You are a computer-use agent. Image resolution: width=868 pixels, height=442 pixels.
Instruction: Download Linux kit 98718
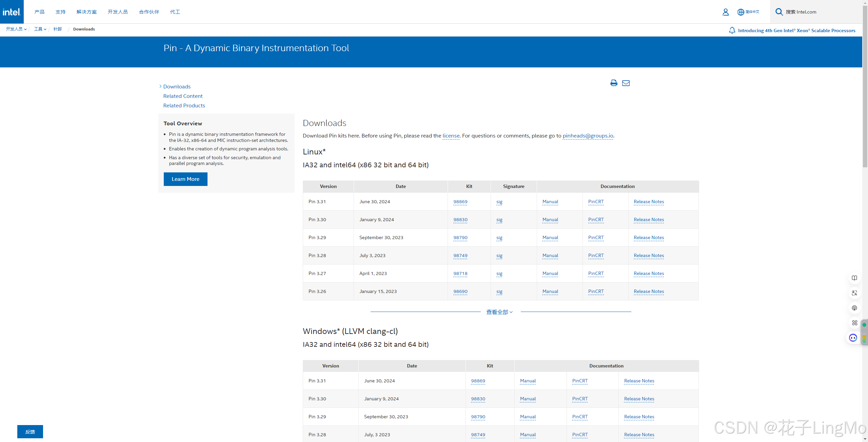460,274
